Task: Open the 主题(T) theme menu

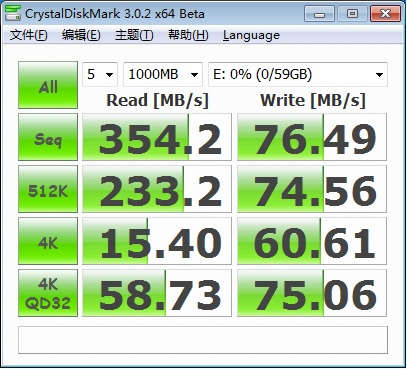Action: point(134,35)
